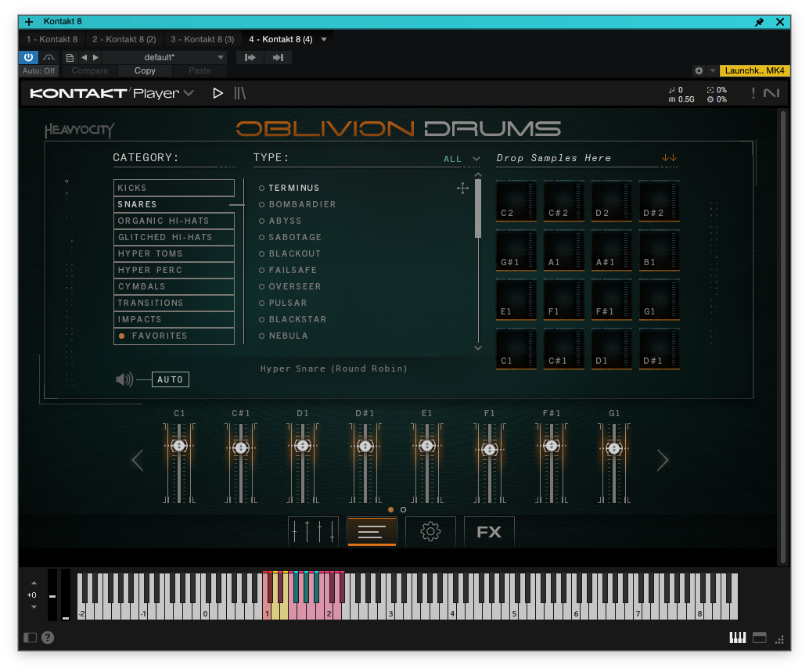Select the D#1 drum pad

[659, 349]
